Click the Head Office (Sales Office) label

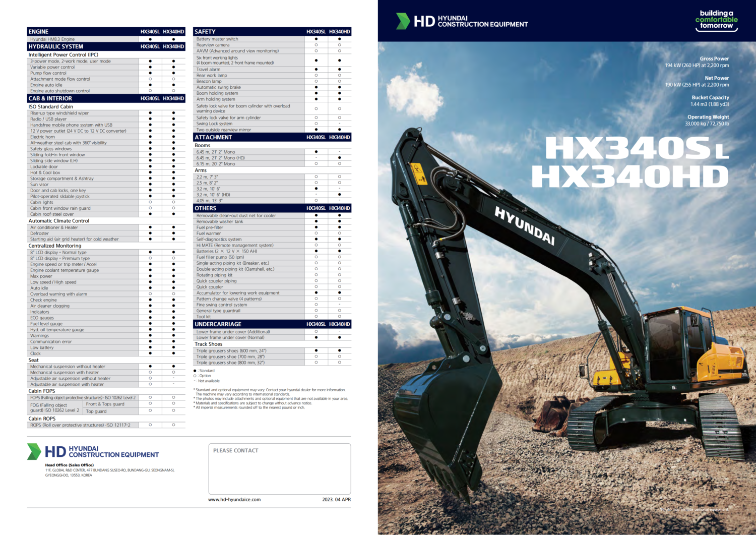pos(70,465)
